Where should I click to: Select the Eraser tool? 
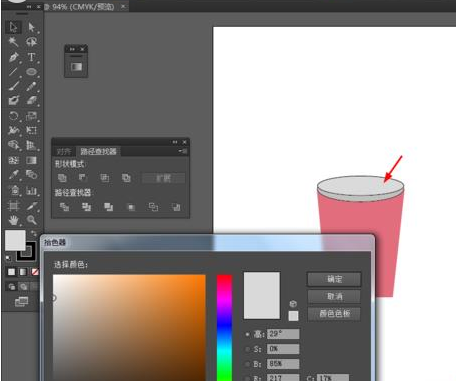(x=31, y=101)
